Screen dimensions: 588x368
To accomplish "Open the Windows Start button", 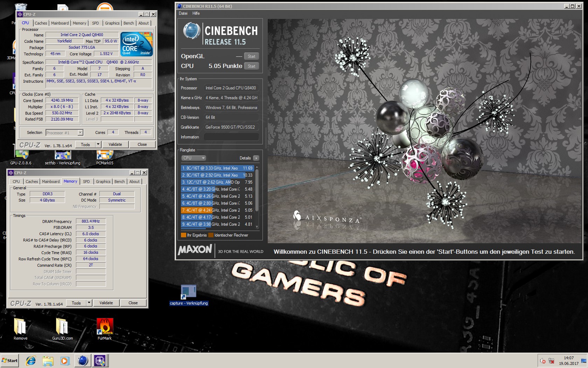I will 10,360.
